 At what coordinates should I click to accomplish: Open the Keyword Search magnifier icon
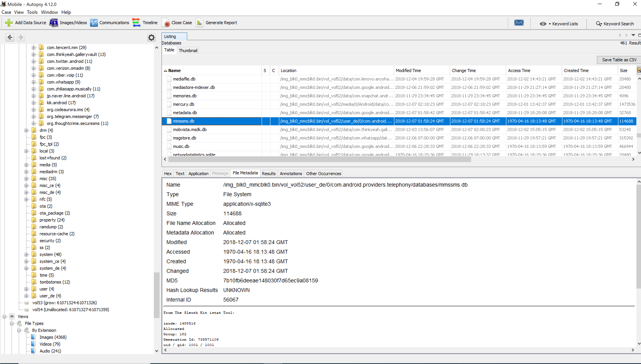(x=599, y=24)
